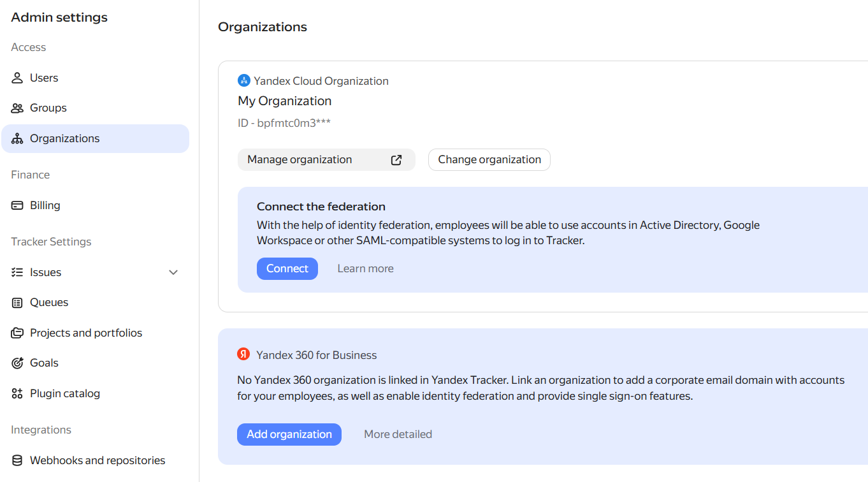Click the 'Tracker Settings' section label

click(x=51, y=242)
